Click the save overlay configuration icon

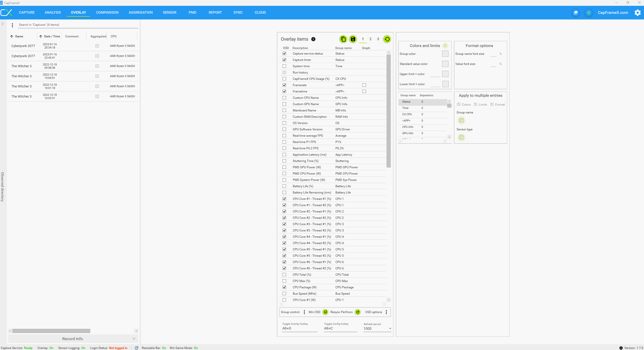click(353, 39)
